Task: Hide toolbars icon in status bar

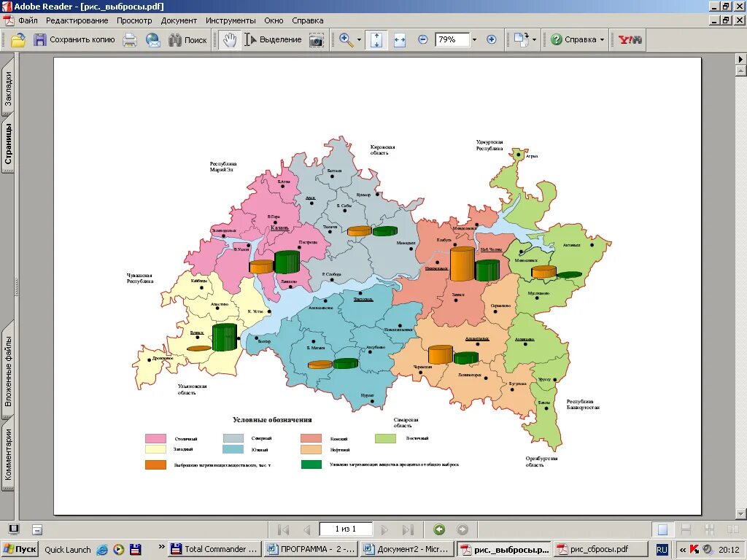Action: (x=37, y=529)
